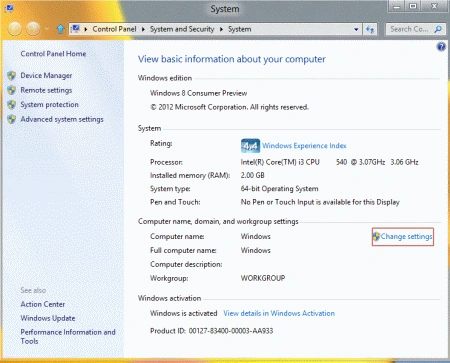Viewport: 450px width, 363px height.
Task: Expand the chevron before Control Panel breadcrumb
Action: pos(86,29)
